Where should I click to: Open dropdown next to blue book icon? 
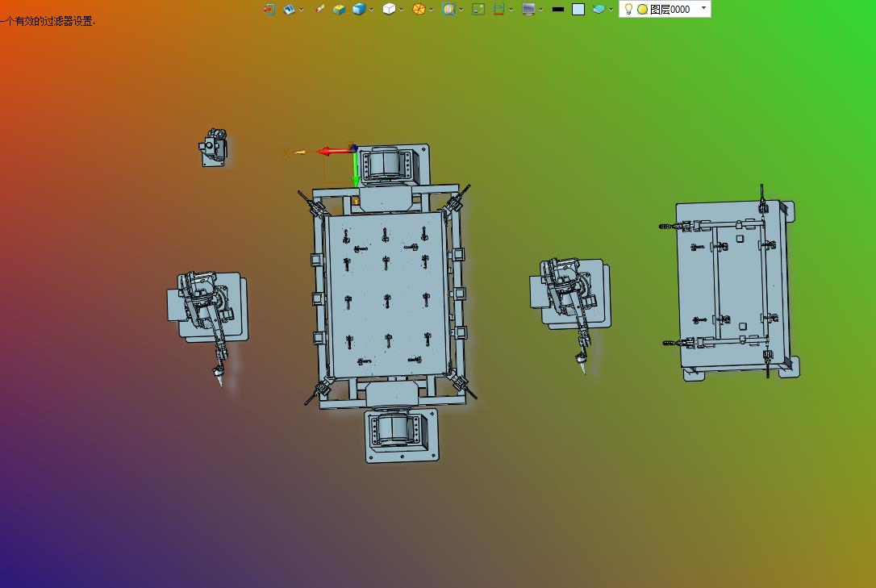click(301, 10)
